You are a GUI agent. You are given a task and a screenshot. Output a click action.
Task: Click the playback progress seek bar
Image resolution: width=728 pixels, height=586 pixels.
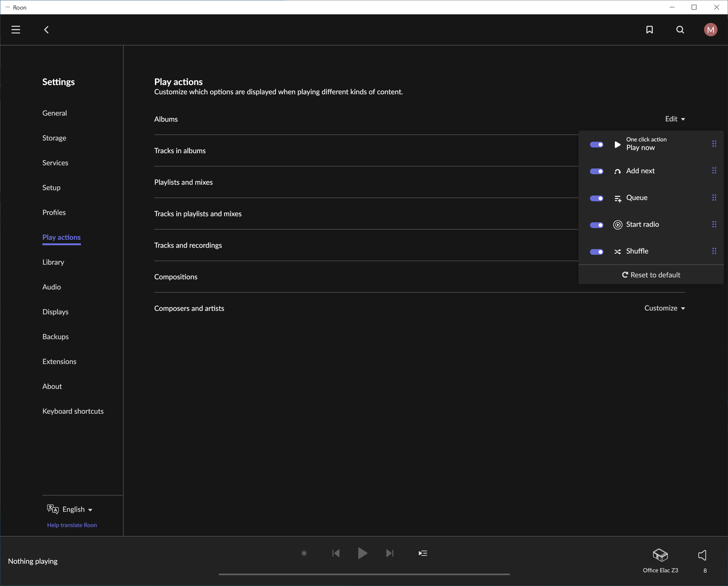coord(364,574)
